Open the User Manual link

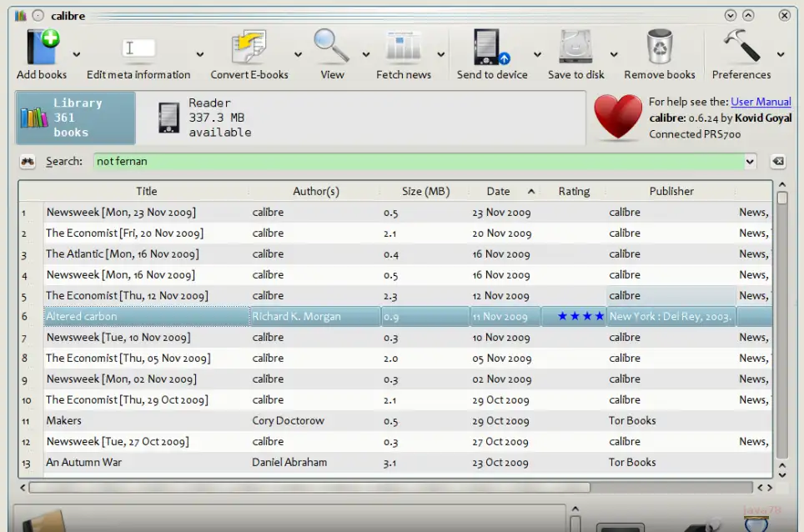761,102
